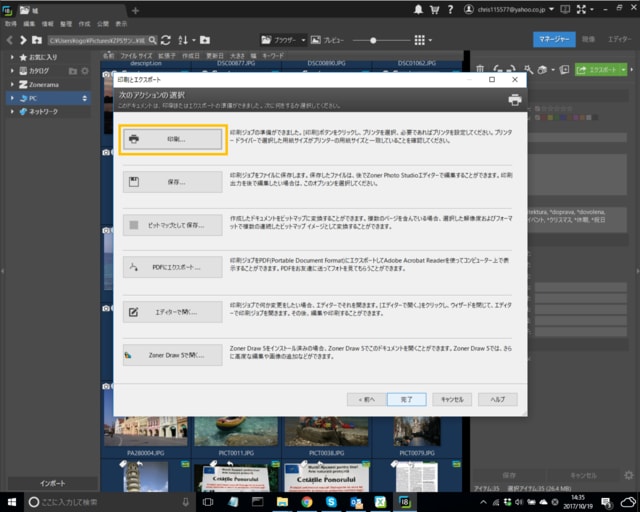Choose ビットマップとして保存 option

point(172,225)
